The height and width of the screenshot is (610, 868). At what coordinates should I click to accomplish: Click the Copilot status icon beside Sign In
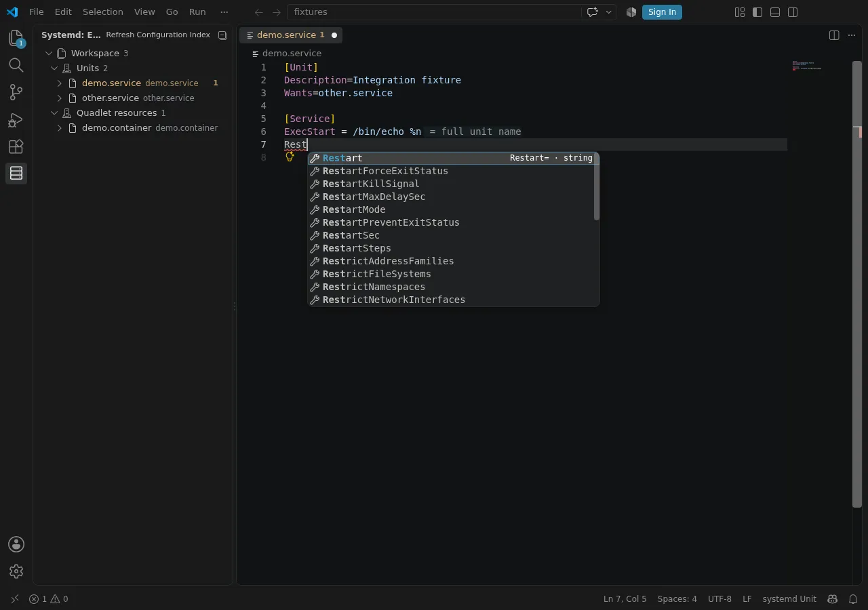[x=631, y=12]
